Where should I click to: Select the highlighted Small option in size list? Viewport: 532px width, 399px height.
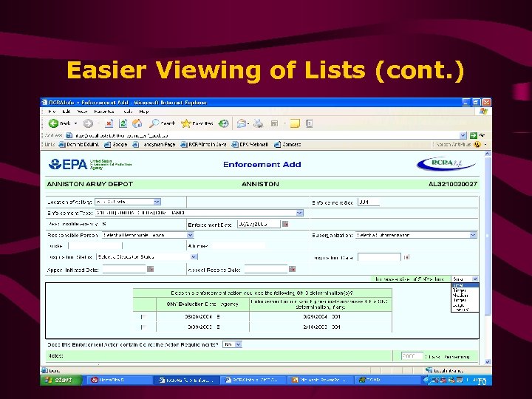click(x=465, y=286)
